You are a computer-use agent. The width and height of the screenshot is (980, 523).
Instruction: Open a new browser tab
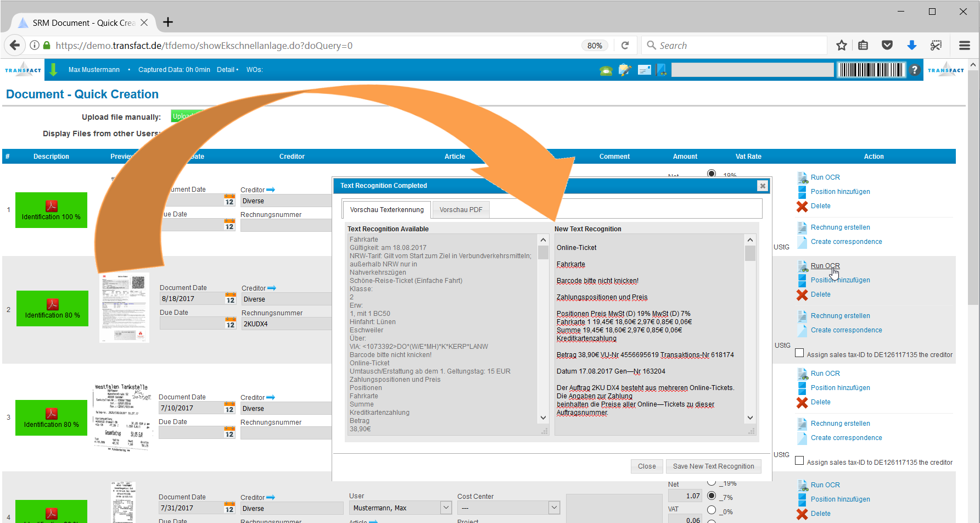tap(168, 22)
